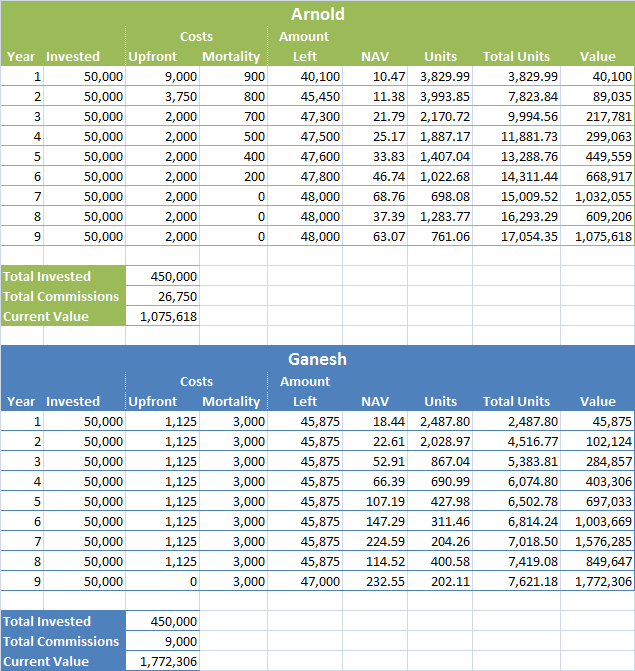Click Ganesh's value 1,576,285
The width and height of the screenshot is (635, 671).
603,541
